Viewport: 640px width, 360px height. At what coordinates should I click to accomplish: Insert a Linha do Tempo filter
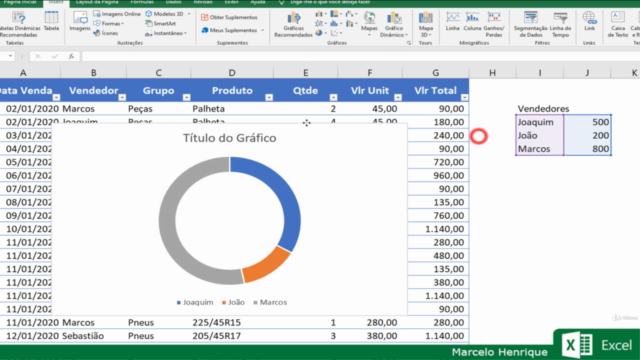click(560, 24)
